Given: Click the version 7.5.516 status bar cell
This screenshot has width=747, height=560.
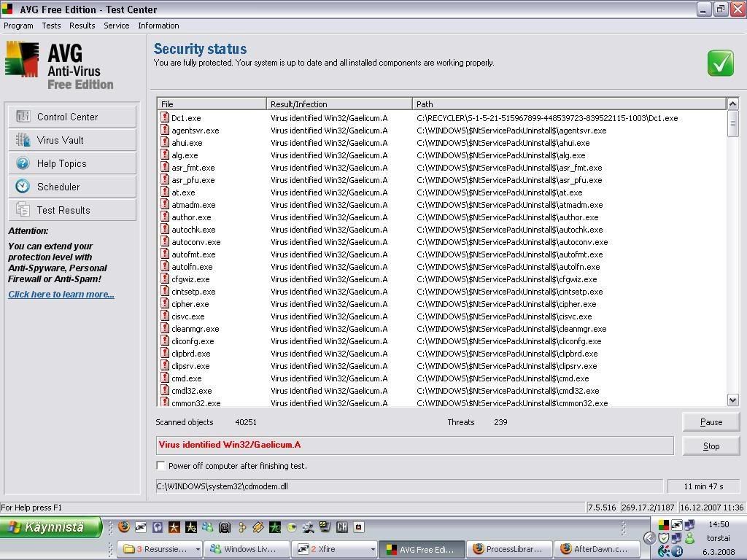Looking at the screenshot, I should coord(602,507).
